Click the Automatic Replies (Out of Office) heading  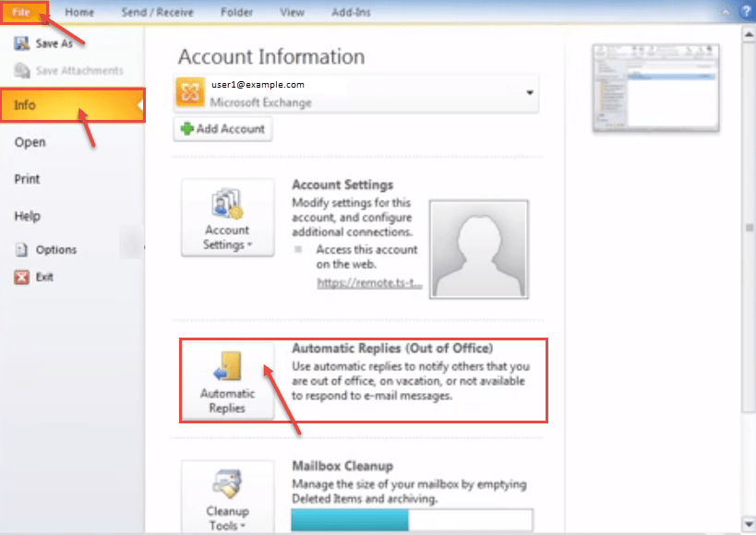[x=392, y=349]
